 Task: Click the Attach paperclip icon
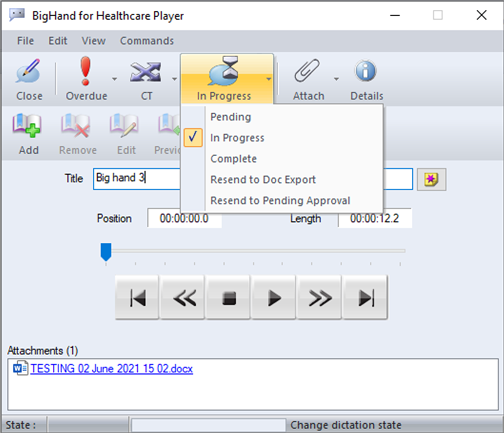tap(307, 70)
